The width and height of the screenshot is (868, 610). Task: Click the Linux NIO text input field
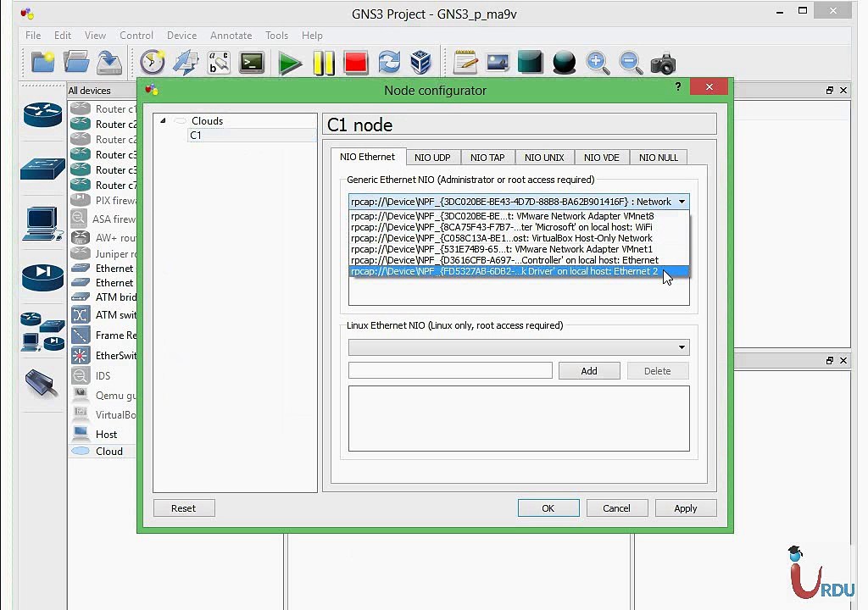(450, 370)
